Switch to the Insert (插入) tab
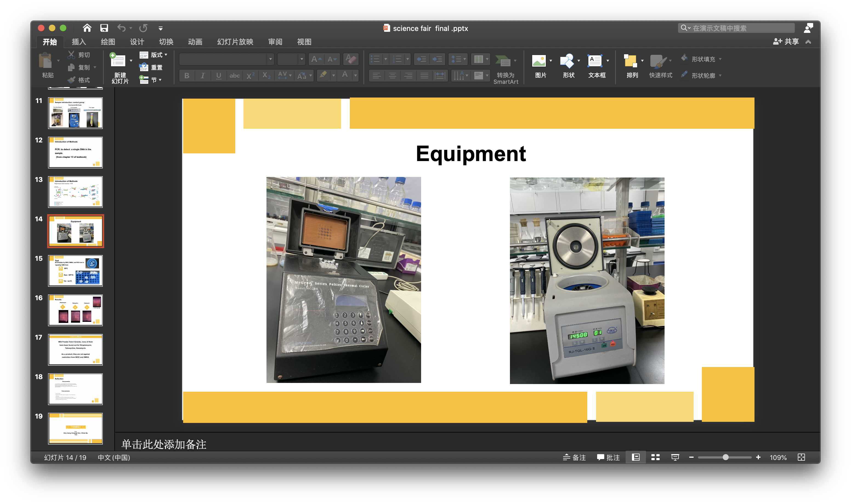 click(79, 42)
